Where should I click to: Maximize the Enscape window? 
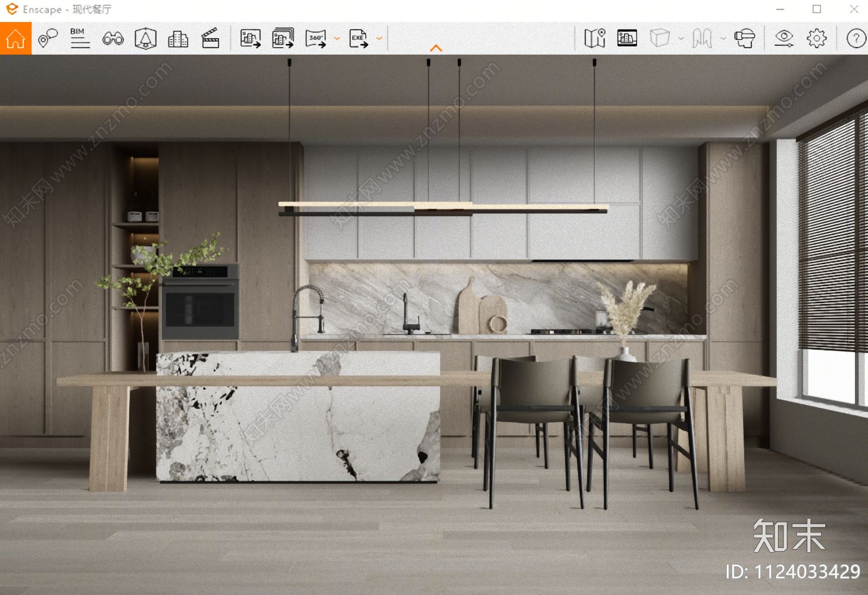click(817, 10)
